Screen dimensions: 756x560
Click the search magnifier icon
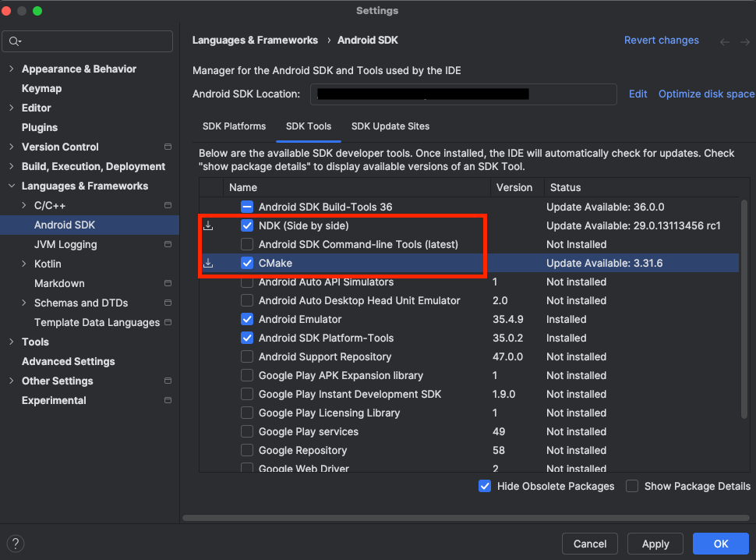(15, 41)
